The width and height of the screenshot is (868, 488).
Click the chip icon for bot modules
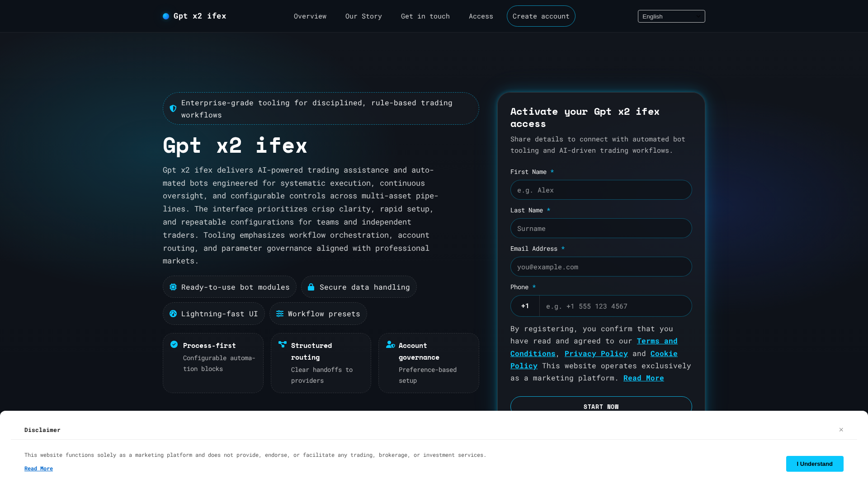pyautogui.click(x=173, y=287)
